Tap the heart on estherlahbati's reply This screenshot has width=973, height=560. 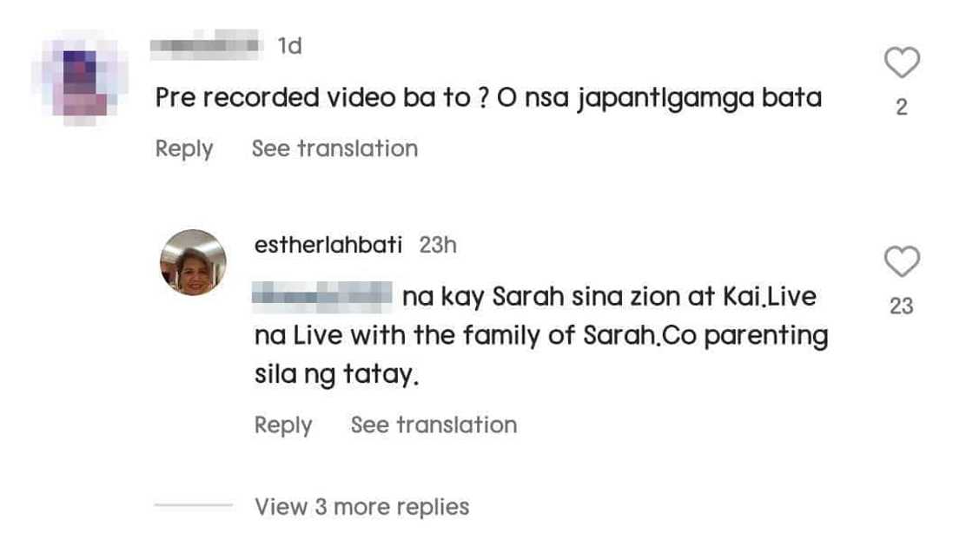click(901, 261)
